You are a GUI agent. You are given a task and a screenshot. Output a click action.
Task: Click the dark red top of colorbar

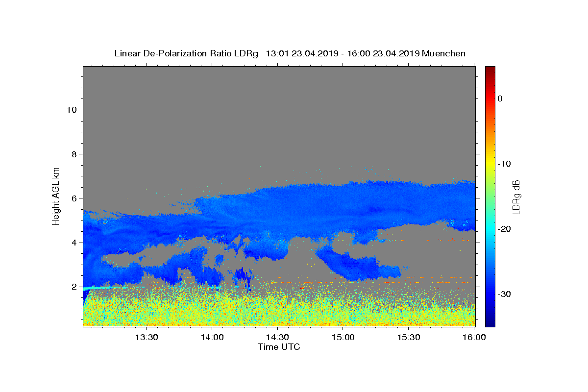click(x=490, y=70)
